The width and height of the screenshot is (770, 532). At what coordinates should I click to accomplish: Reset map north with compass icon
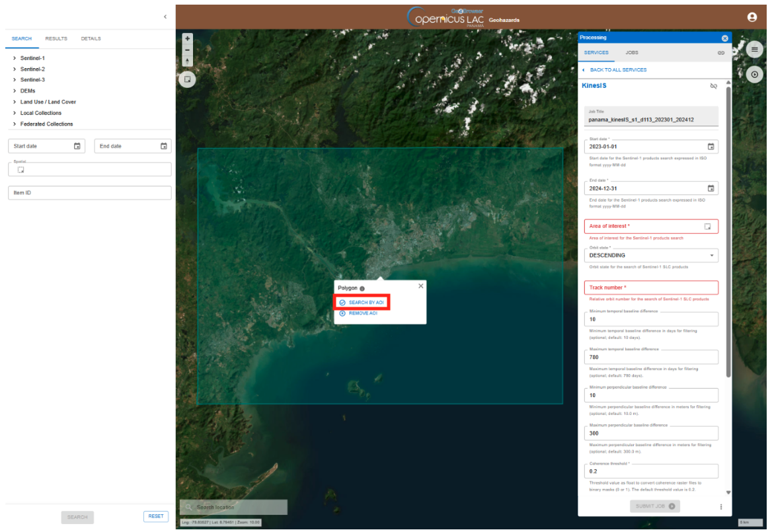point(188,61)
